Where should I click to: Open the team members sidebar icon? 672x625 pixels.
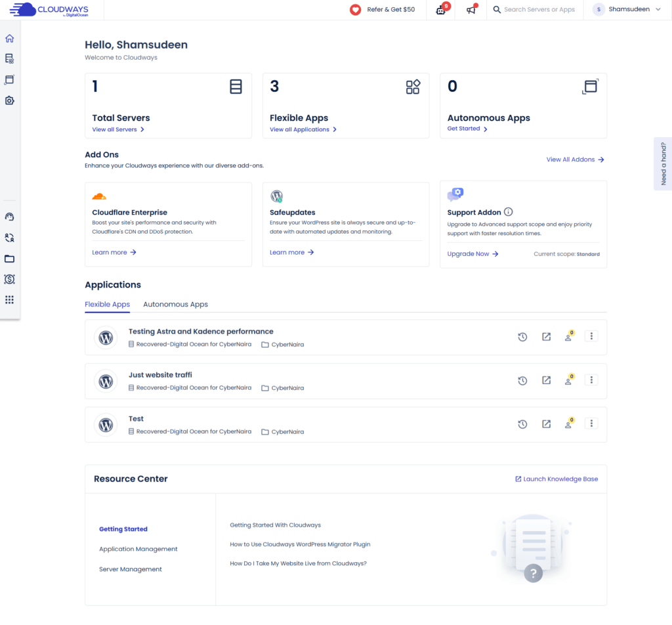pos(9,238)
